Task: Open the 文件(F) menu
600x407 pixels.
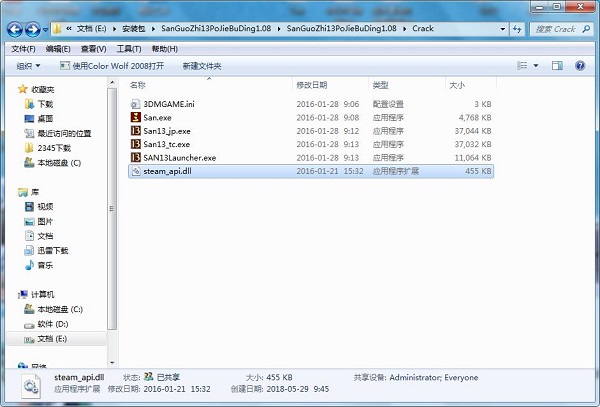Action: click(x=23, y=49)
